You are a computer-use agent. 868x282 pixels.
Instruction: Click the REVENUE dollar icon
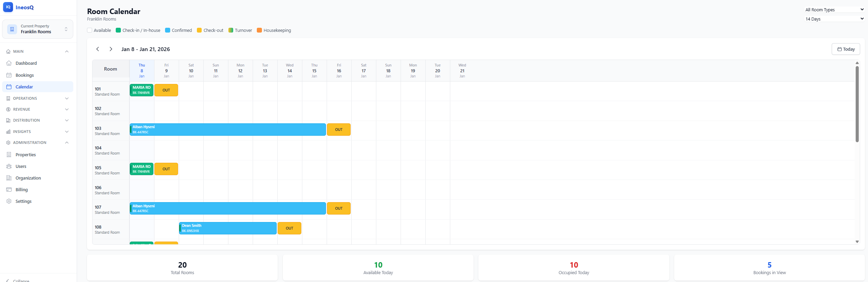tap(9, 109)
